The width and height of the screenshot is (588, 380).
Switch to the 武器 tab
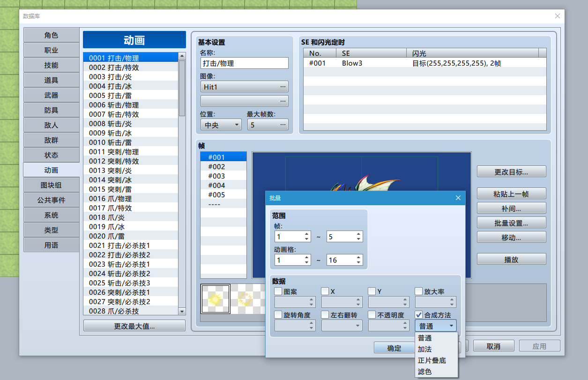52,95
